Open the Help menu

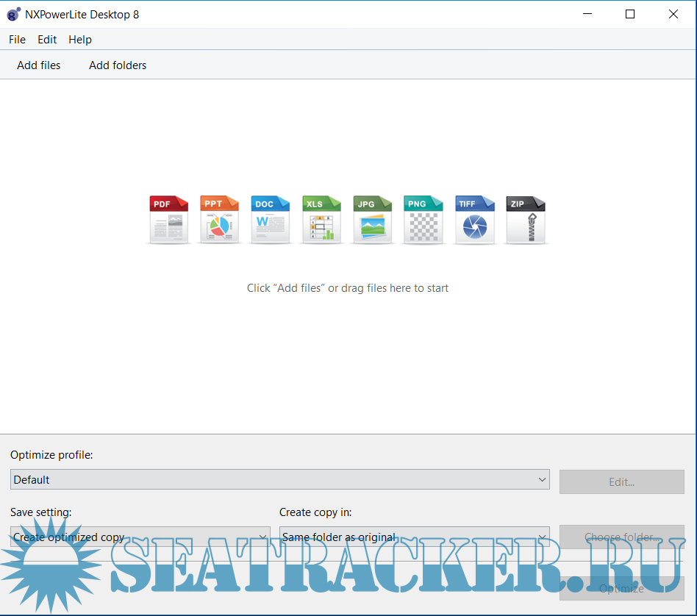(80, 40)
